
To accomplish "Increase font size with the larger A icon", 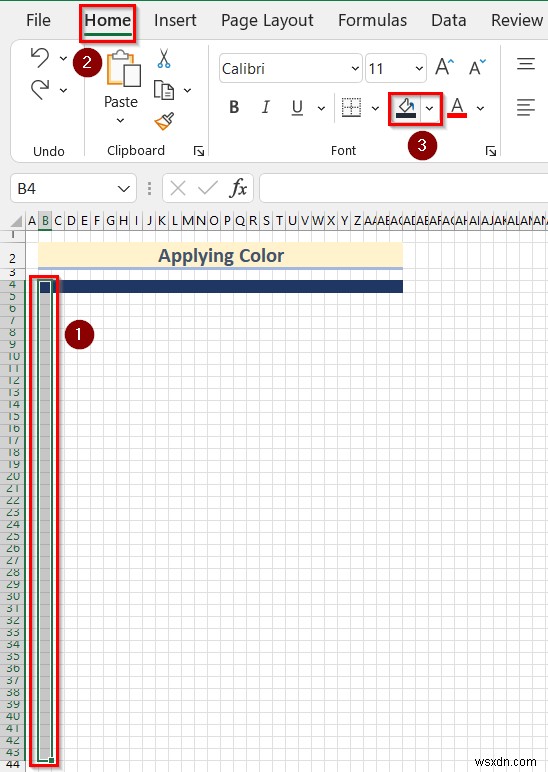I will [445, 67].
